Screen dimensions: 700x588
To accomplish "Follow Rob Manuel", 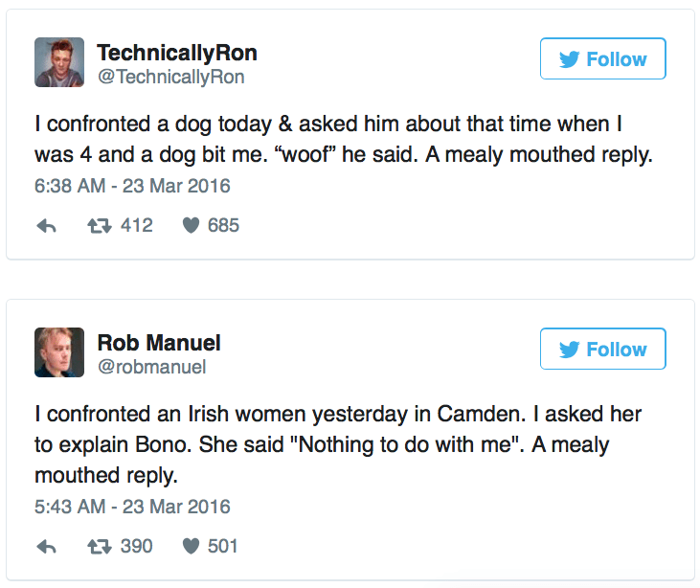I will (x=602, y=350).
